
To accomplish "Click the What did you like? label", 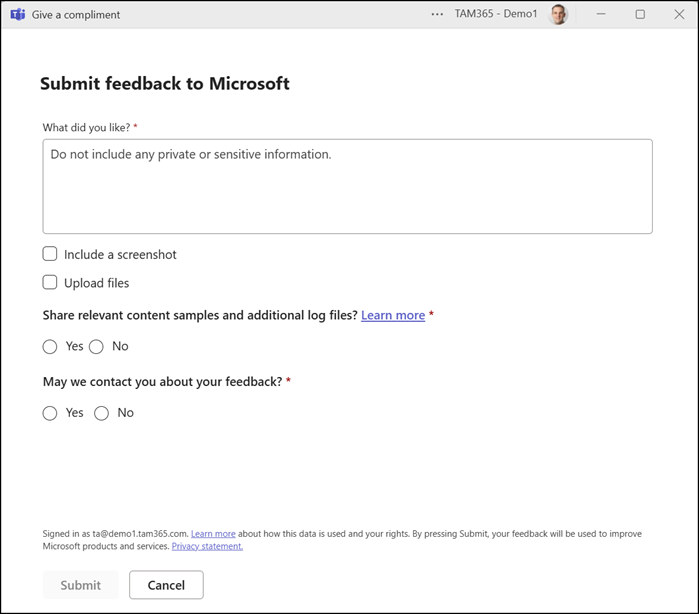I will tap(86, 128).
